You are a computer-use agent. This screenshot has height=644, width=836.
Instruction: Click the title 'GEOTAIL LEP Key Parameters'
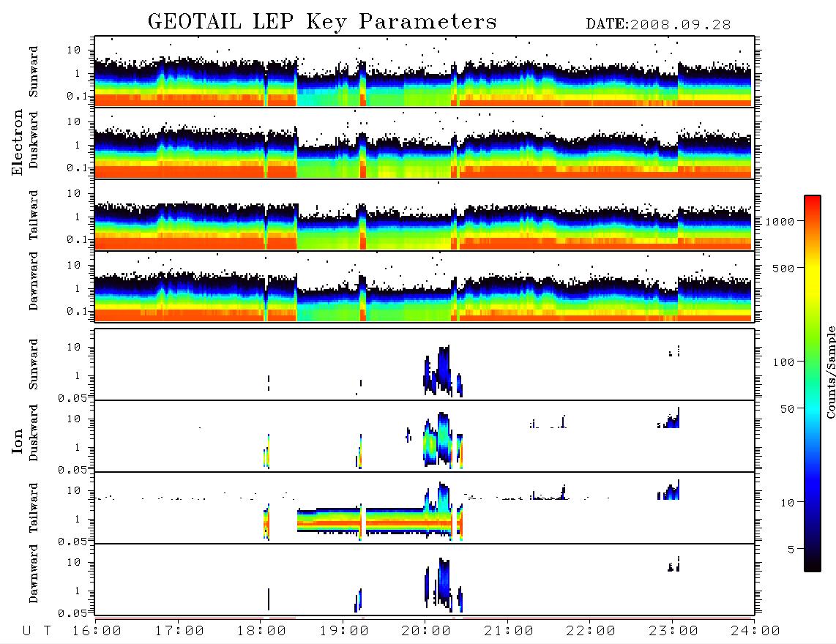(322, 22)
